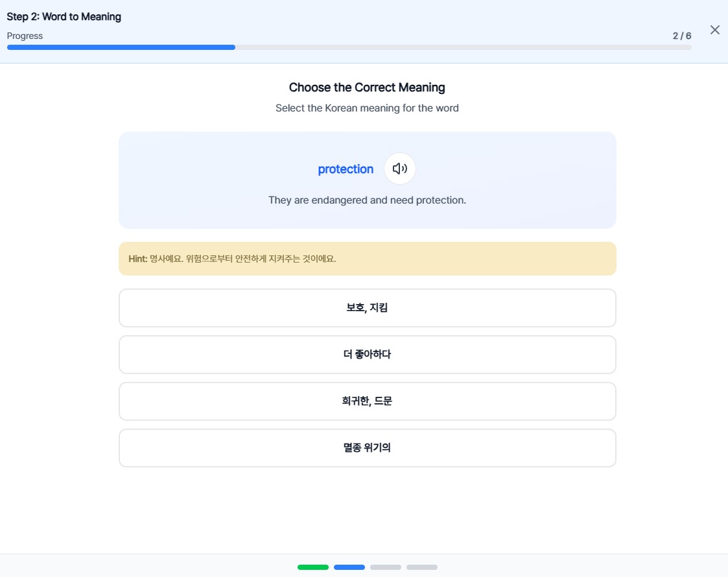The width and height of the screenshot is (728, 577).
Task: Go to the third gray step indicator
Action: (x=386, y=567)
